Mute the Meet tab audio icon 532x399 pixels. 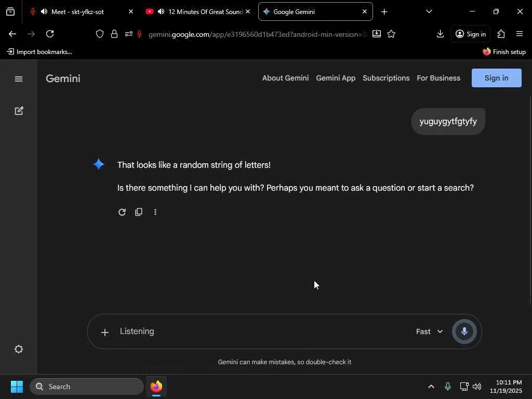44,11
